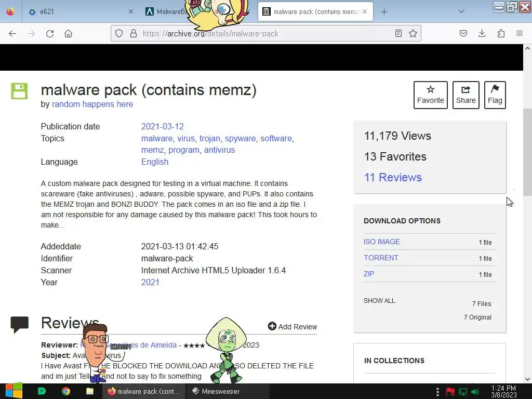
Task: Click the Share button
Action: tap(466, 95)
